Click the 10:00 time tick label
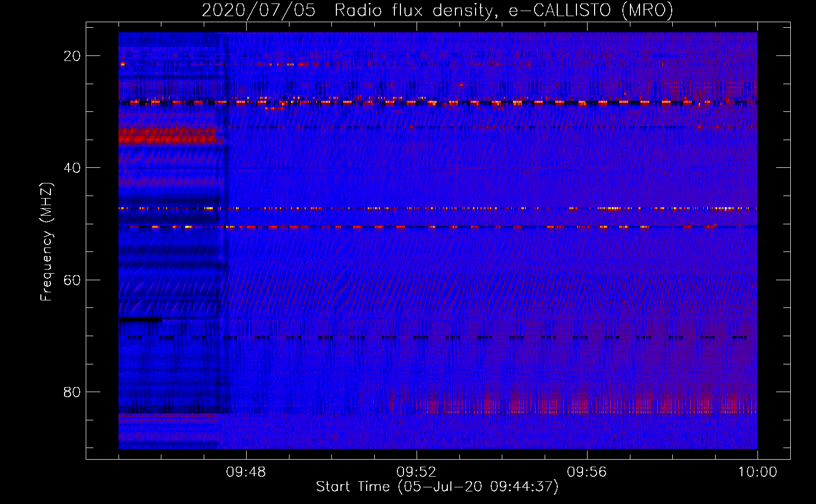This screenshot has height=504, width=816. (757, 472)
